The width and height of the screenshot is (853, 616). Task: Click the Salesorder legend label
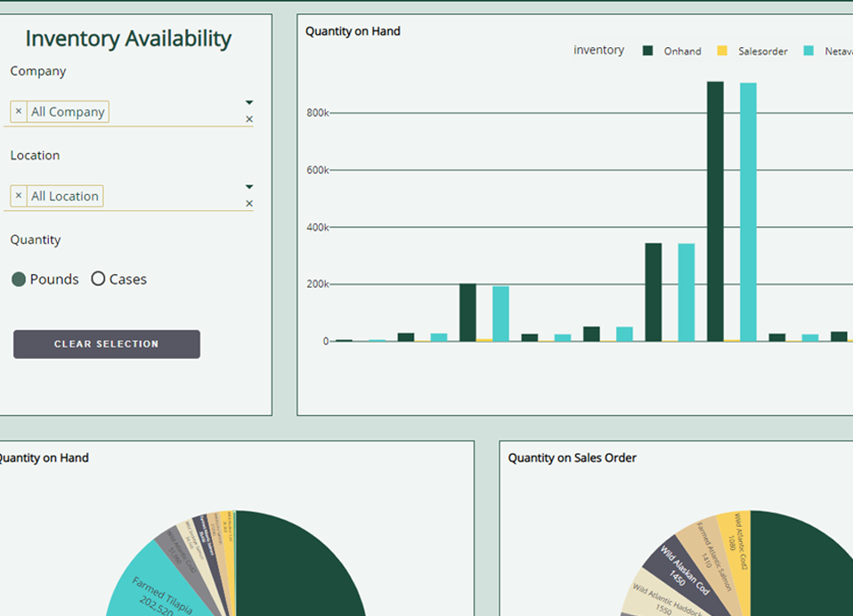(x=763, y=51)
